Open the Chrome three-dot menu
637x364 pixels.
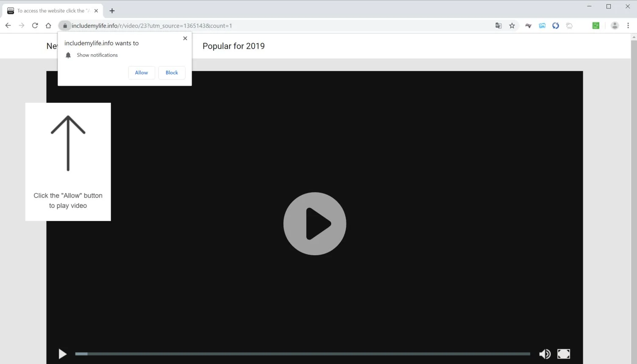(628, 26)
